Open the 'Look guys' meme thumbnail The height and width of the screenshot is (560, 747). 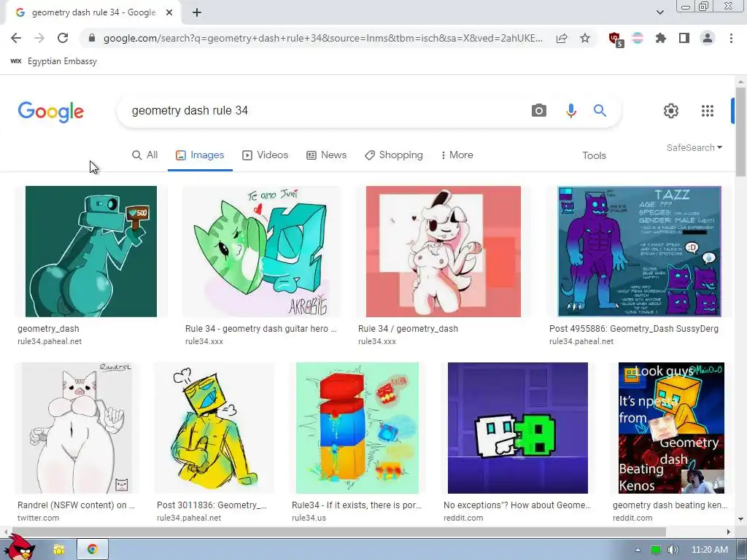pos(671,427)
